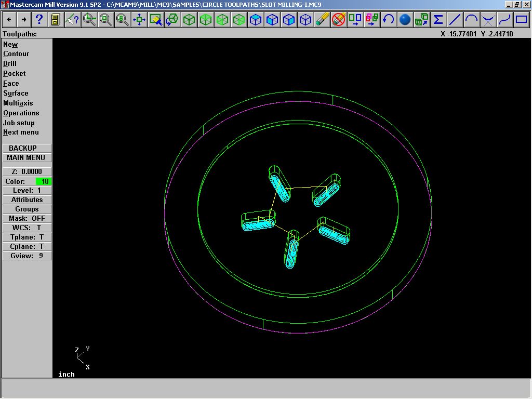Viewport: 532px width, 399px height.
Task: Click the Undo curved arrow icon
Action: [x=389, y=20]
